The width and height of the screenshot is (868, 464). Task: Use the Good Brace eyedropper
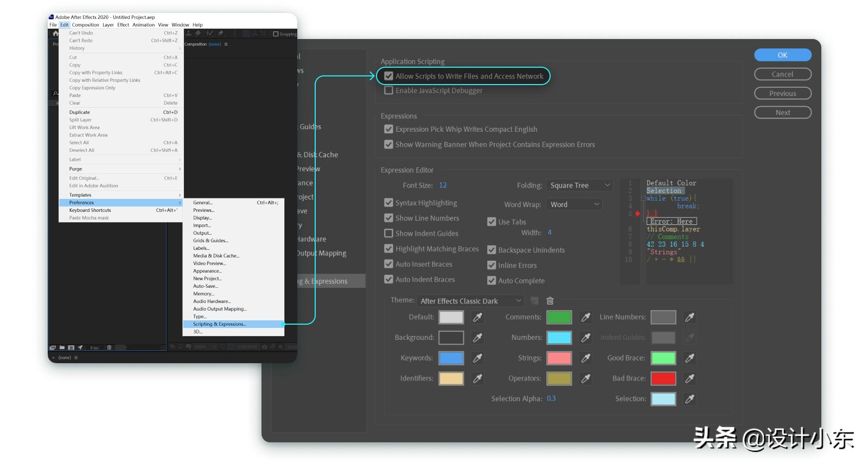tap(690, 358)
